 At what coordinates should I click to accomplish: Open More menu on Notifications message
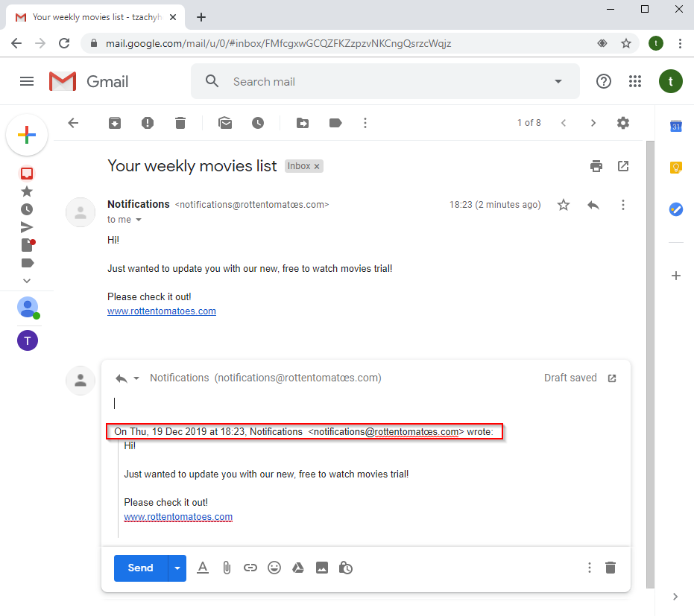coord(623,205)
